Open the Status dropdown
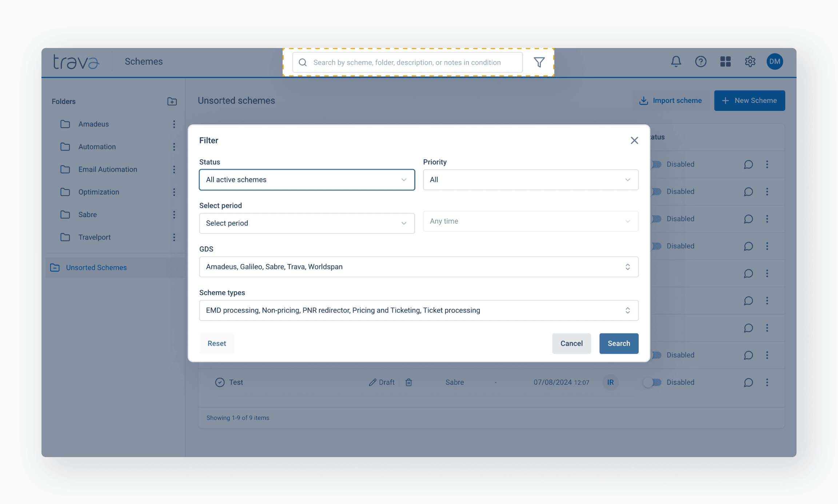838x504 pixels. click(307, 180)
